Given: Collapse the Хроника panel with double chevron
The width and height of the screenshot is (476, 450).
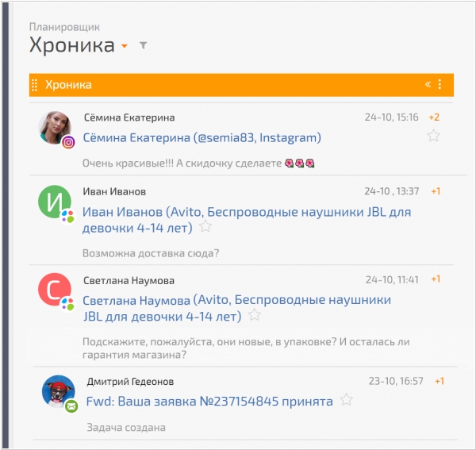Looking at the screenshot, I should pos(428,84).
